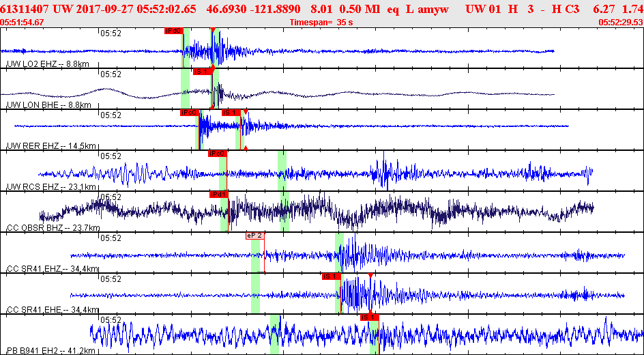644x355 pixels.
Task: Click the iPc0 pick flag on RER EHZ trace
Action: 189,113
